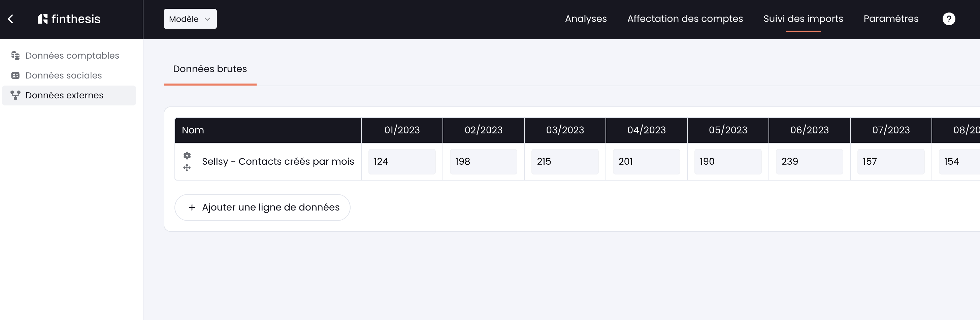Open Affectation des comptes
Image resolution: width=980 pixels, height=320 pixels.
tap(685, 19)
